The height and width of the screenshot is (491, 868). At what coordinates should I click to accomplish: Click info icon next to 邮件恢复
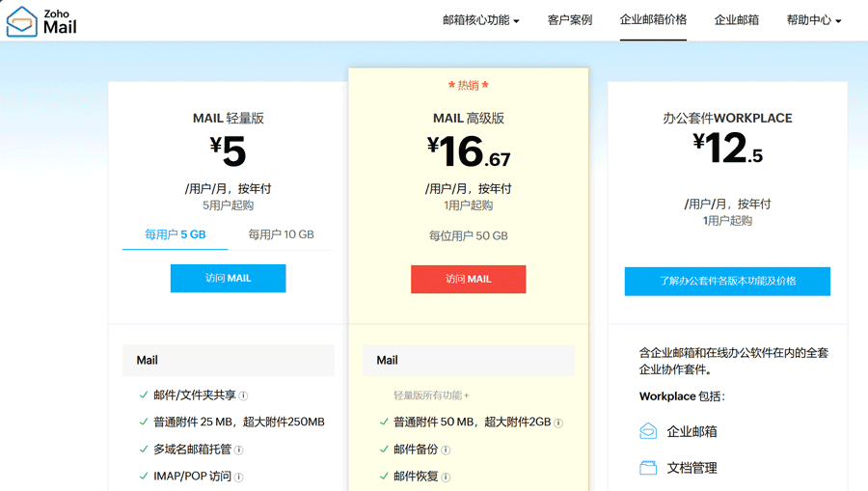446,477
